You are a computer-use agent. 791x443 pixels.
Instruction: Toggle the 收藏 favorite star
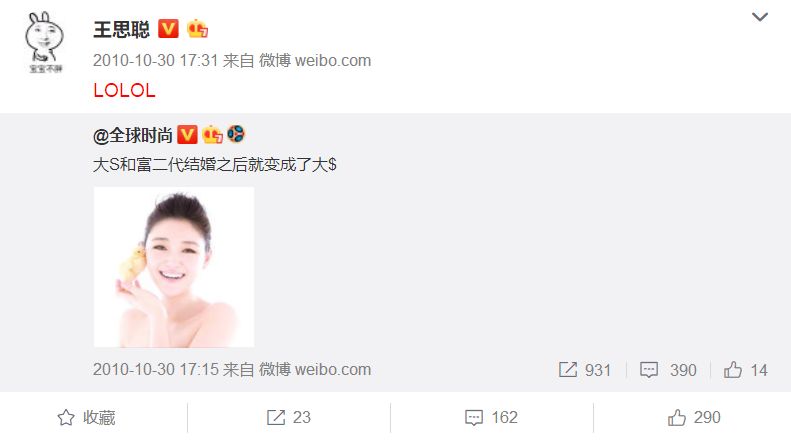(x=86, y=417)
